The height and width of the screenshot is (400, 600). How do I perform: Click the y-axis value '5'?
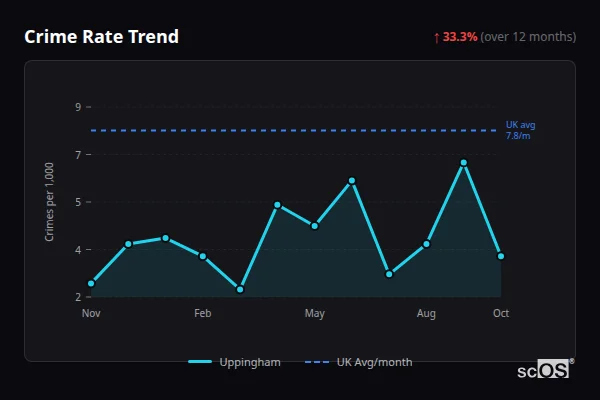[x=78, y=202]
